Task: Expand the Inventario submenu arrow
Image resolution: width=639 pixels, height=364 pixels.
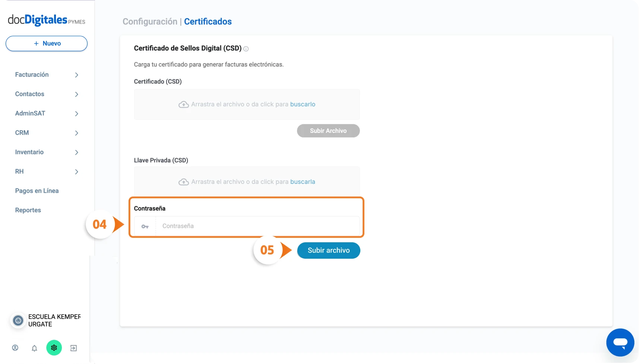Action: [76, 152]
